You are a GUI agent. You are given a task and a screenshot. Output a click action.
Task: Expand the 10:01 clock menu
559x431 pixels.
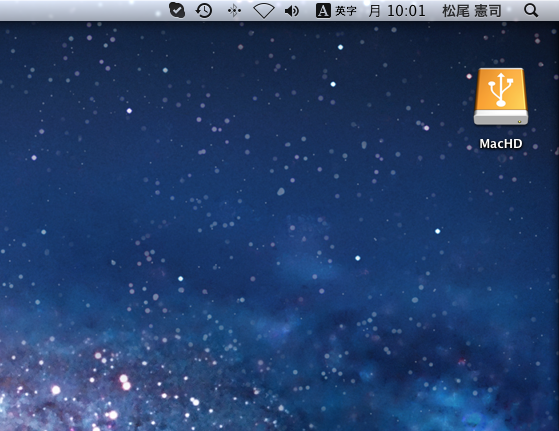(x=406, y=11)
